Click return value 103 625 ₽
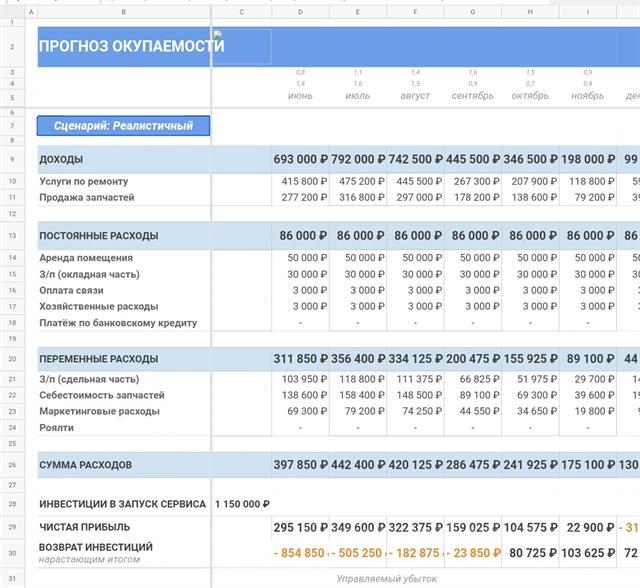This screenshot has height=588, width=640. coord(588,553)
